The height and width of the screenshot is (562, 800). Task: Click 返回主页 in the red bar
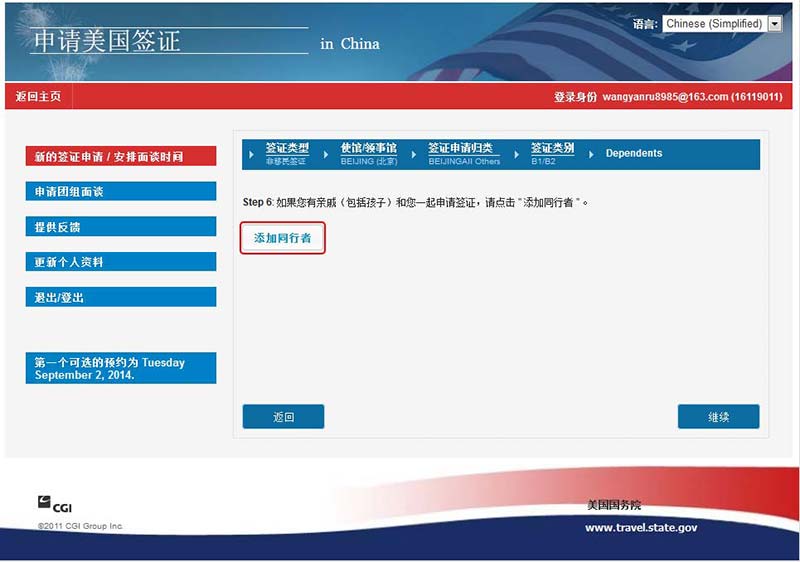click(x=38, y=96)
